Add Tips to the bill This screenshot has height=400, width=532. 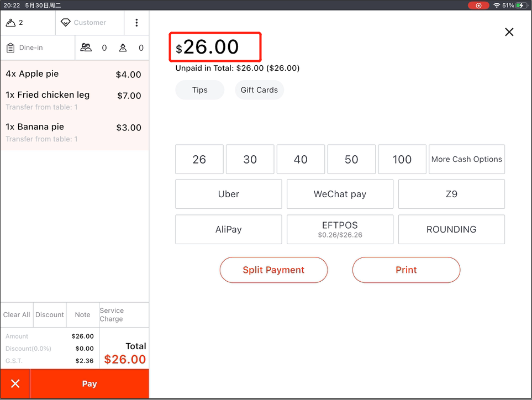pyautogui.click(x=199, y=90)
